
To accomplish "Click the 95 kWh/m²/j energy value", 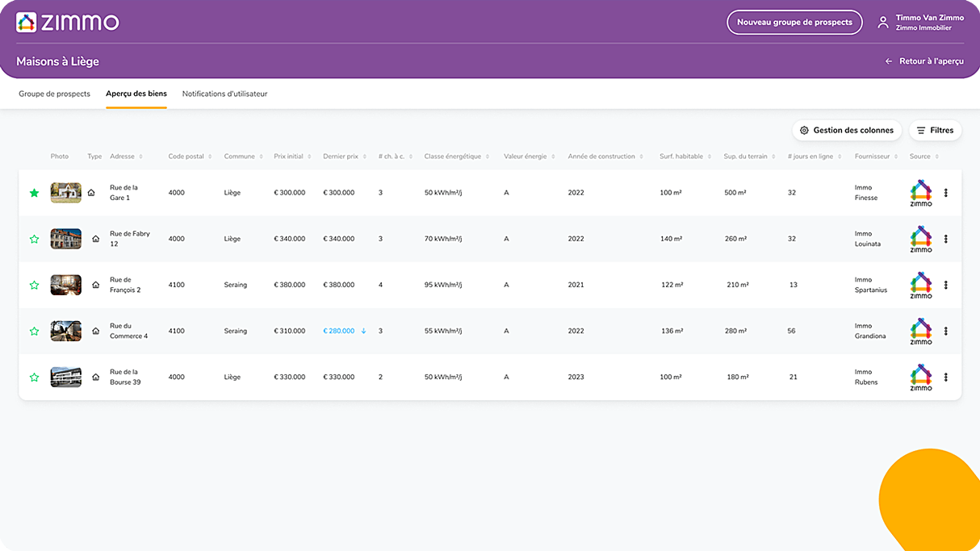I will [443, 285].
